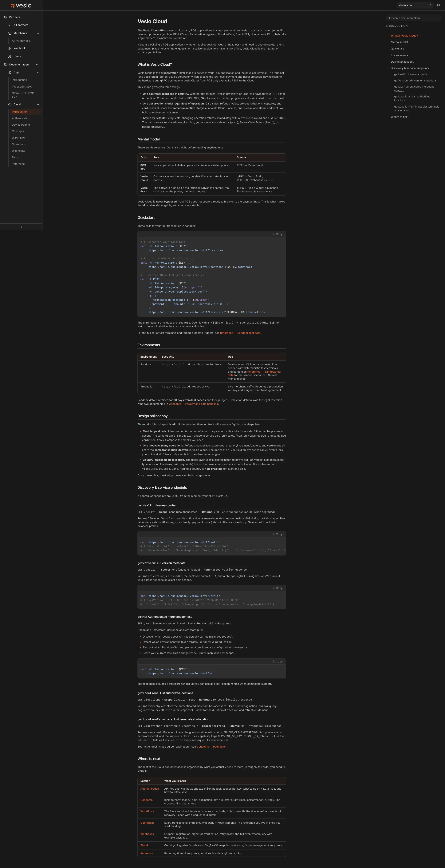Screen dimensions: 445x868
Task: Open Device Pairing in the sidebar
Action: pos(21,125)
